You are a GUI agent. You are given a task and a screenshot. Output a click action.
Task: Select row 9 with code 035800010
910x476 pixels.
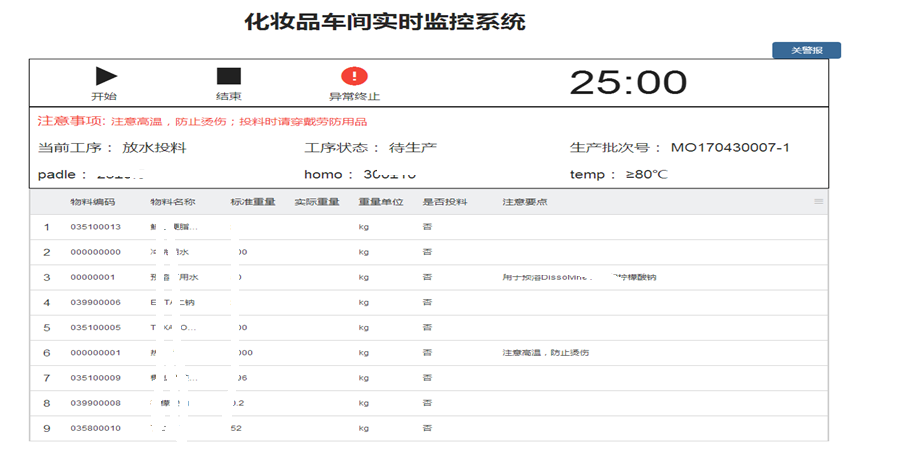(95, 428)
